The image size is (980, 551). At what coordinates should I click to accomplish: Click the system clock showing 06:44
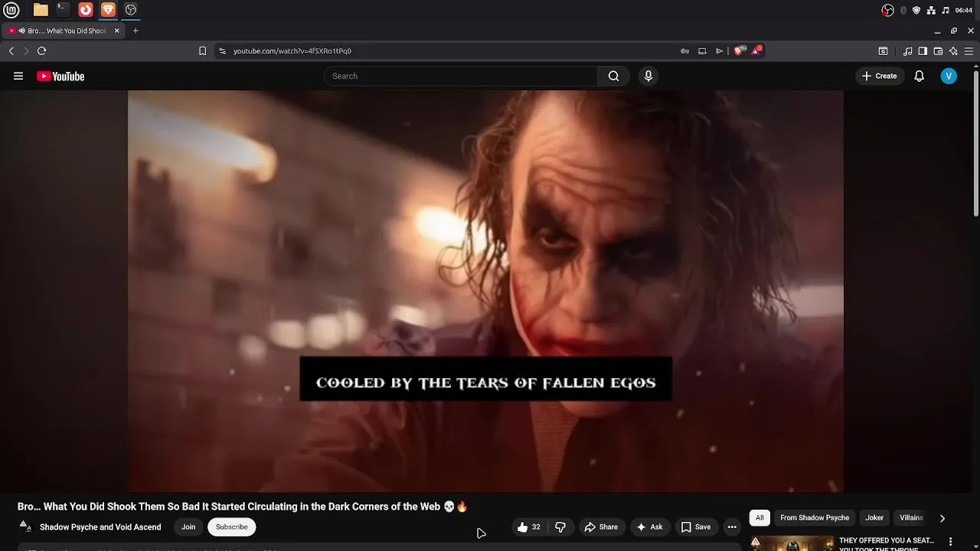(x=964, y=10)
